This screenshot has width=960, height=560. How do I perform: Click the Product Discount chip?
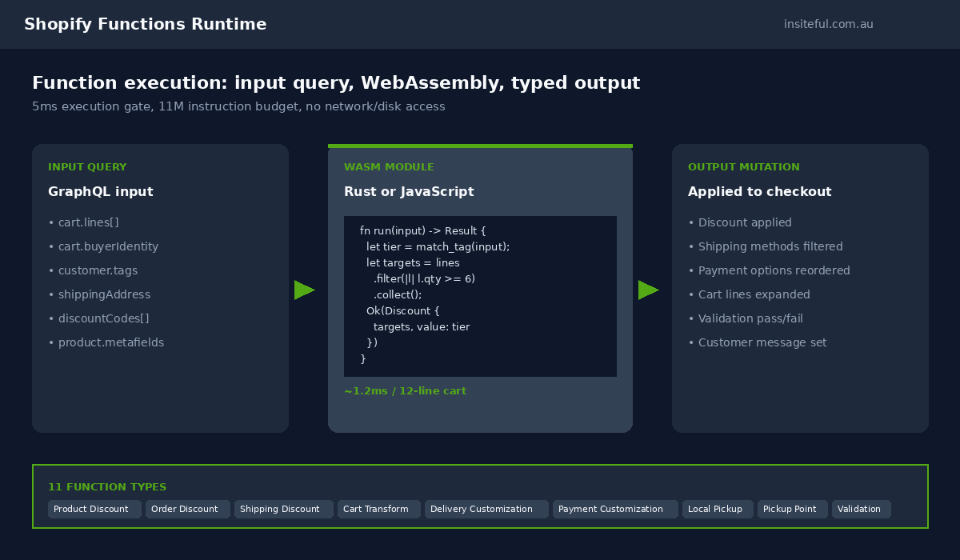(x=94, y=509)
